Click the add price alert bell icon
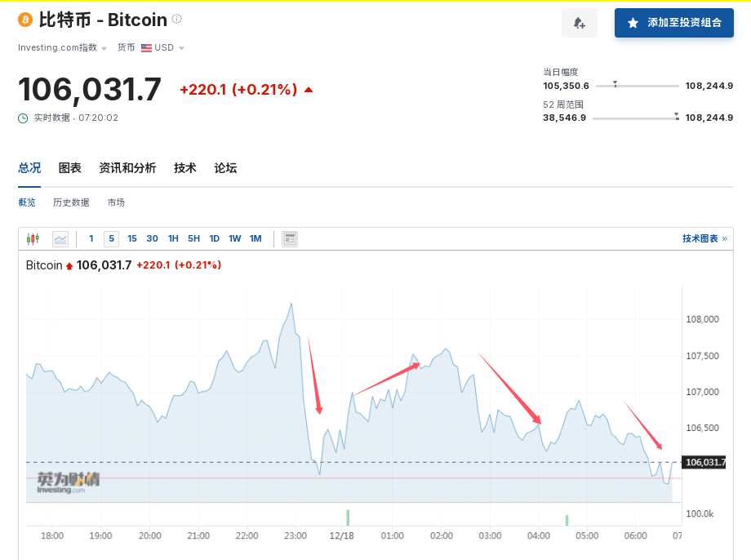The height and width of the screenshot is (560, 751). coord(580,23)
